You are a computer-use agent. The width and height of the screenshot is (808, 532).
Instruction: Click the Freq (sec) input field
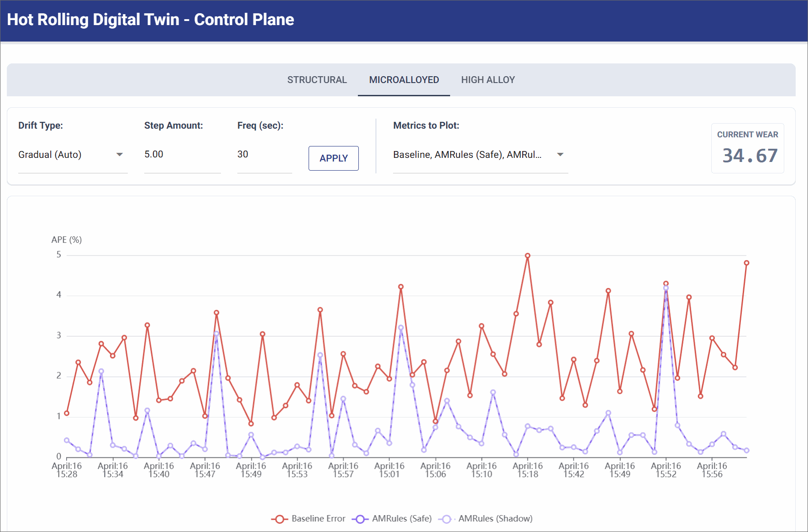tap(264, 155)
